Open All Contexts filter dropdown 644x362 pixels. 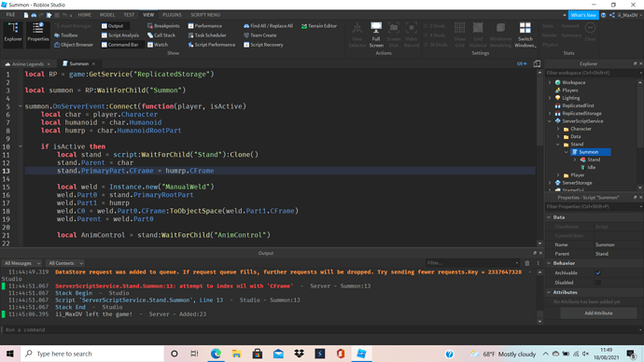[x=65, y=263]
